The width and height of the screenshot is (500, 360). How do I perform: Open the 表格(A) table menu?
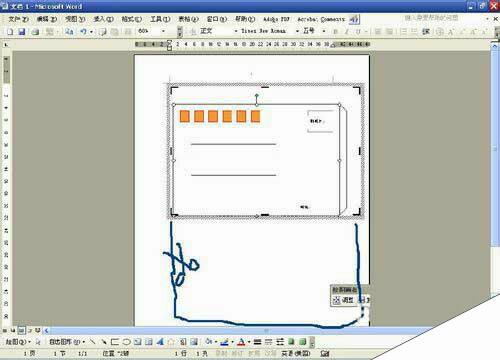point(188,19)
